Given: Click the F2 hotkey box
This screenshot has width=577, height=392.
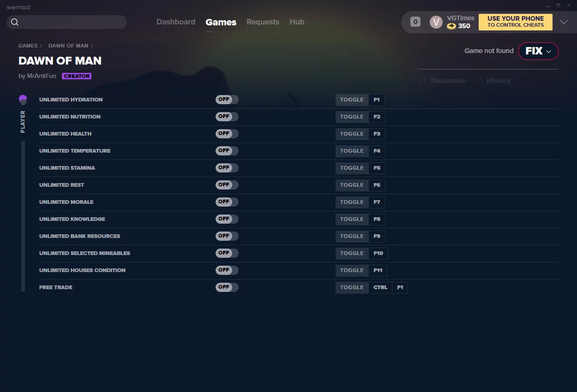Looking at the screenshot, I should [377, 117].
